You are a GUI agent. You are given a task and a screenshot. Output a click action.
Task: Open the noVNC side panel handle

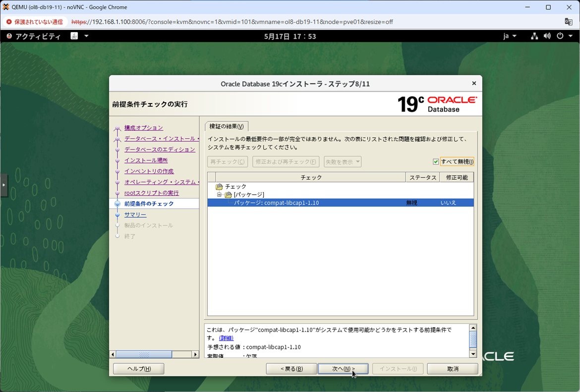[3, 184]
